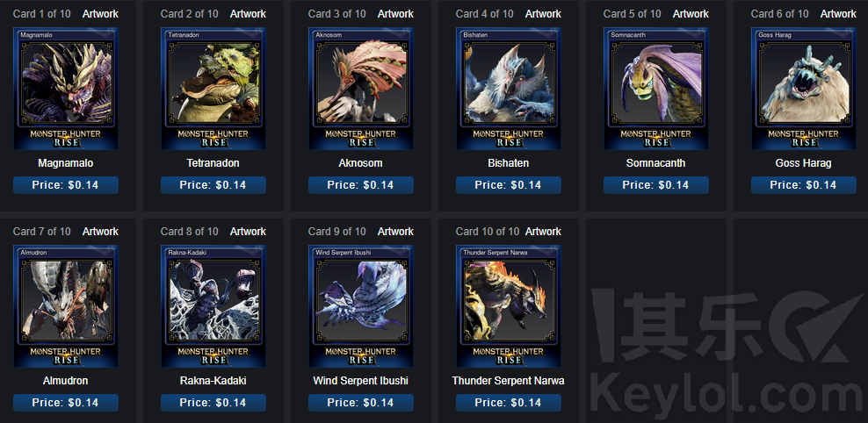Click the Somnacanth price button

coord(656,185)
